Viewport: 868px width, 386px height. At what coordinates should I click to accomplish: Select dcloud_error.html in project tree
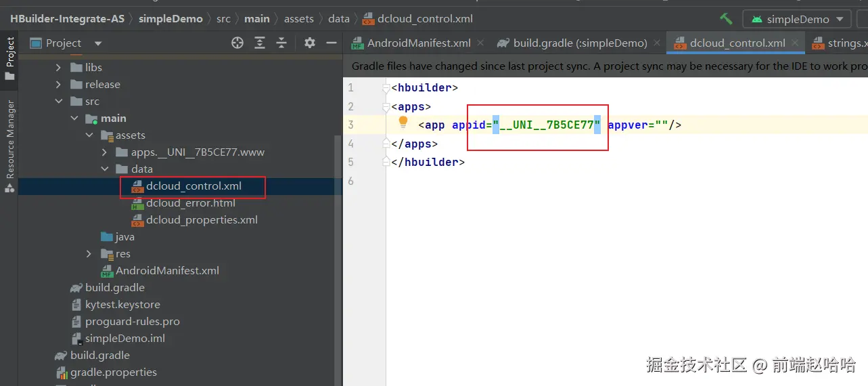[x=191, y=203]
